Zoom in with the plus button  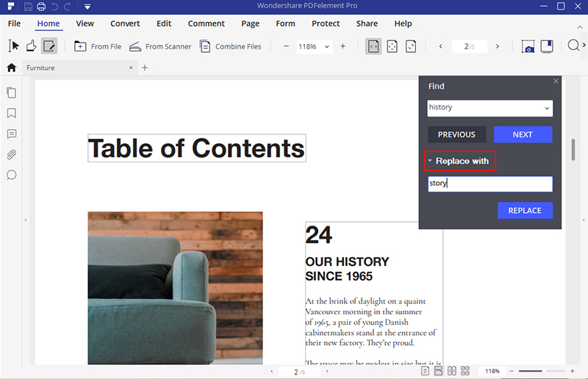pos(343,46)
